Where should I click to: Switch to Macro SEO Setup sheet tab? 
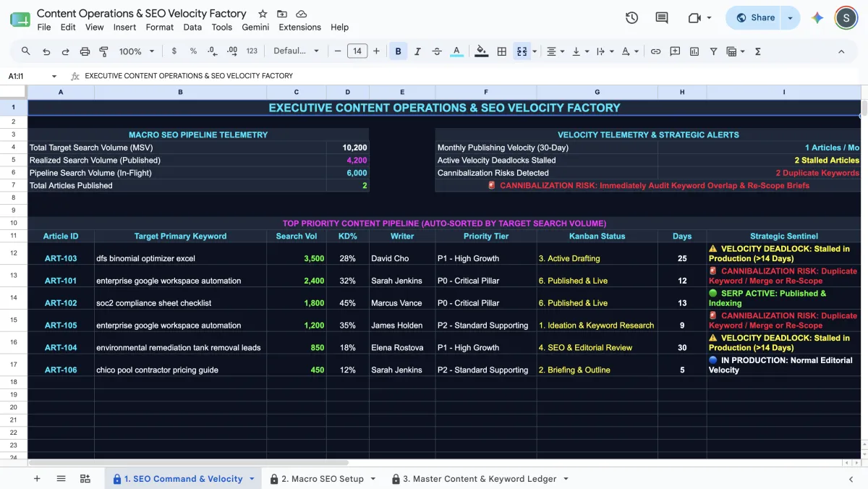click(323, 479)
